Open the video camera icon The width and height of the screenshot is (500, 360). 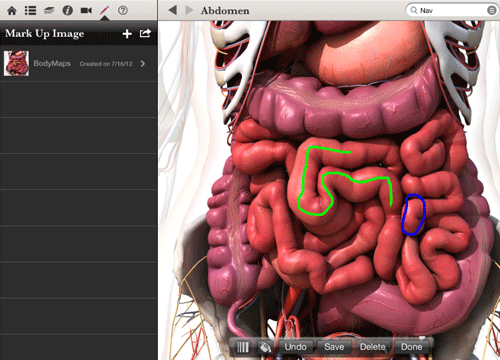pos(86,11)
